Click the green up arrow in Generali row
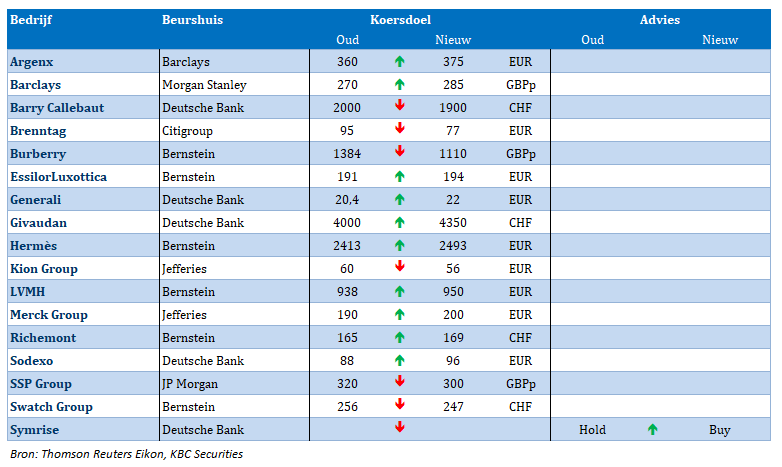782x467 pixels. (399, 199)
